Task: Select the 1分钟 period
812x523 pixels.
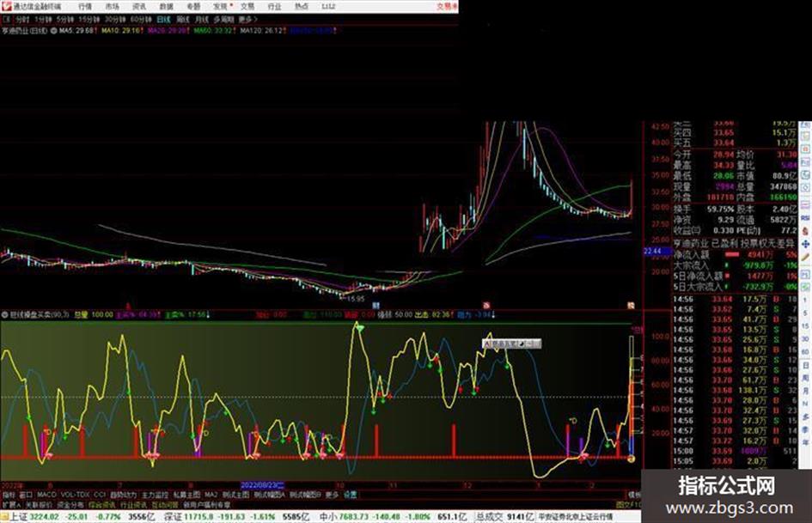Action: [43, 20]
